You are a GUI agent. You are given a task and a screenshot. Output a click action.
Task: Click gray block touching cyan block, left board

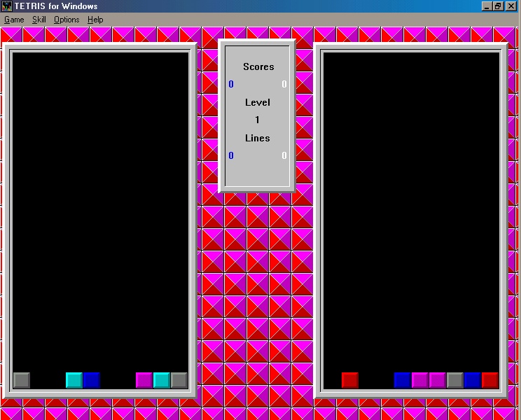tap(179, 380)
